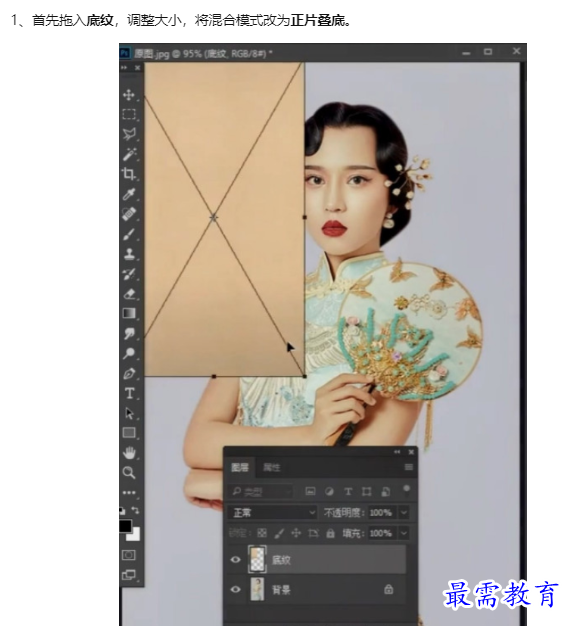Select the Crop tool
The width and height of the screenshot is (567, 626).
click(129, 174)
